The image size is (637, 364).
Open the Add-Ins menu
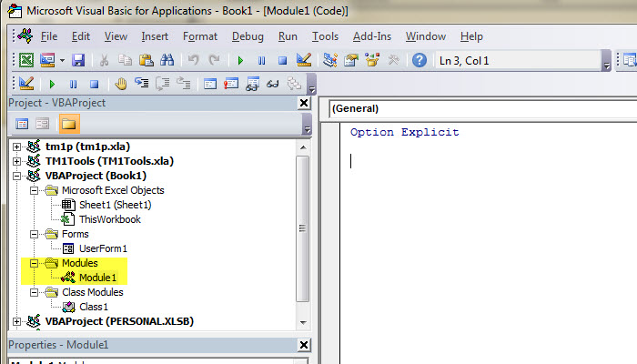(x=371, y=36)
